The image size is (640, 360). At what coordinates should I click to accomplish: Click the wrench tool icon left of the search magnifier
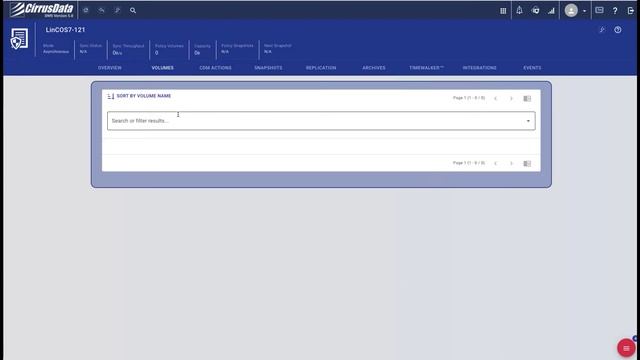[x=117, y=10]
